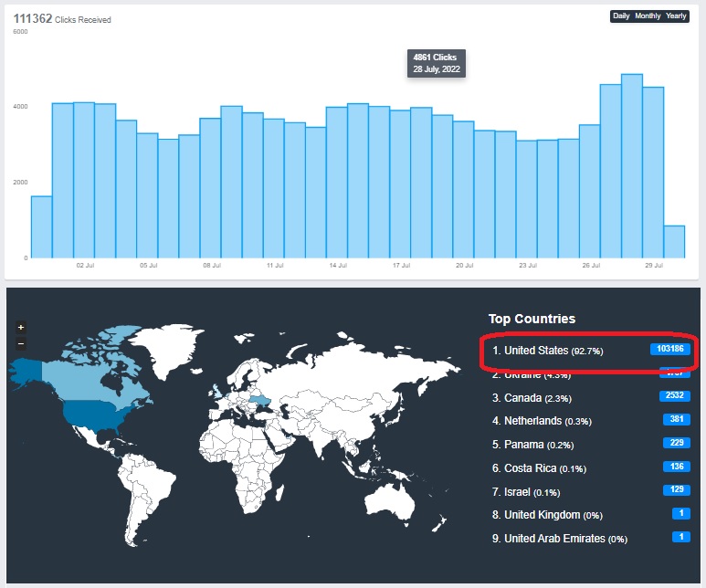Zoom out on the world map

(21, 344)
